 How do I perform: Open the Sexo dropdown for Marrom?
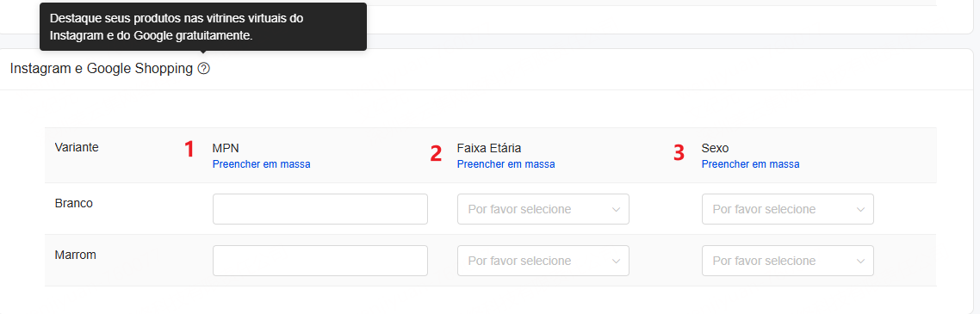coord(787,261)
